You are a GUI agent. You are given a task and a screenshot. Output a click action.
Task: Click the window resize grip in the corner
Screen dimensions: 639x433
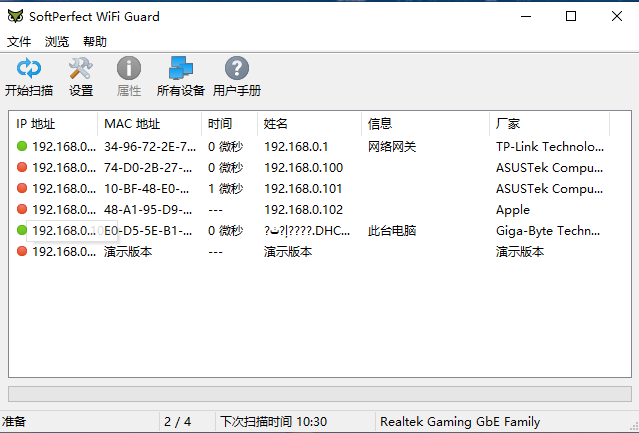coord(633,426)
